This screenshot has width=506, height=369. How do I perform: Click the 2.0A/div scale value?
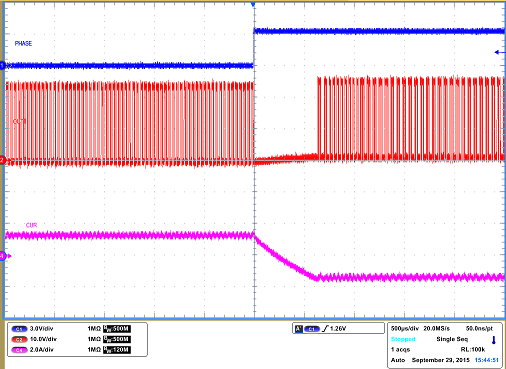coord(41,350)
